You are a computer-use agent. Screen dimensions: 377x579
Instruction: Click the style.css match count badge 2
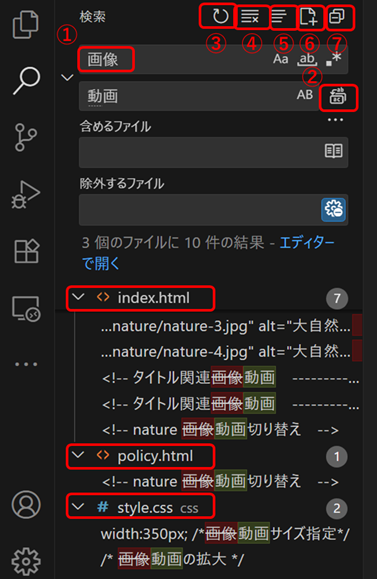tap(337, 508)
